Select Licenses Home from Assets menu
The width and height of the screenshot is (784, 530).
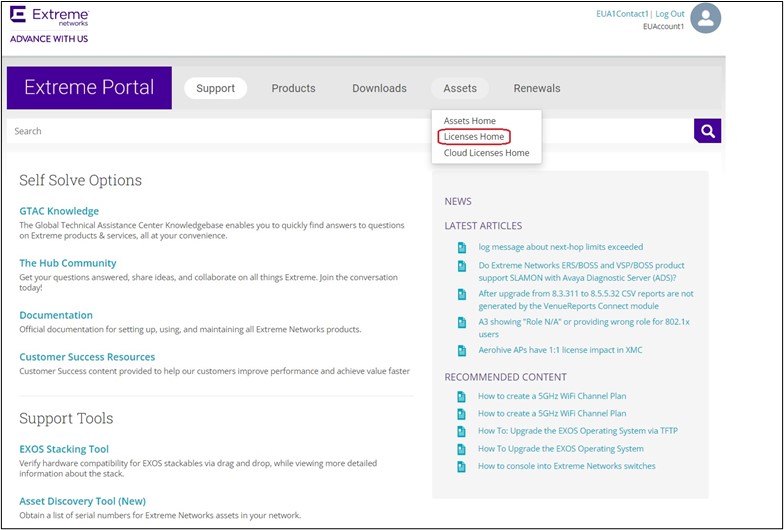click(x=474, y=137)
